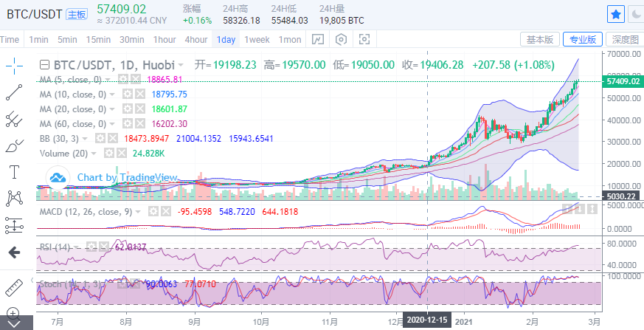Open the MA (5, close, 0) dropdown arrow
Viewport: 644px width, 330px height.
[108, 80]
